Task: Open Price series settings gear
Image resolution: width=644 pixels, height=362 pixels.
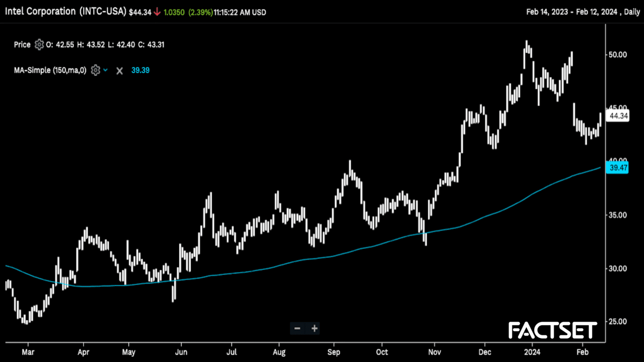Action: (x=39, y=45)
